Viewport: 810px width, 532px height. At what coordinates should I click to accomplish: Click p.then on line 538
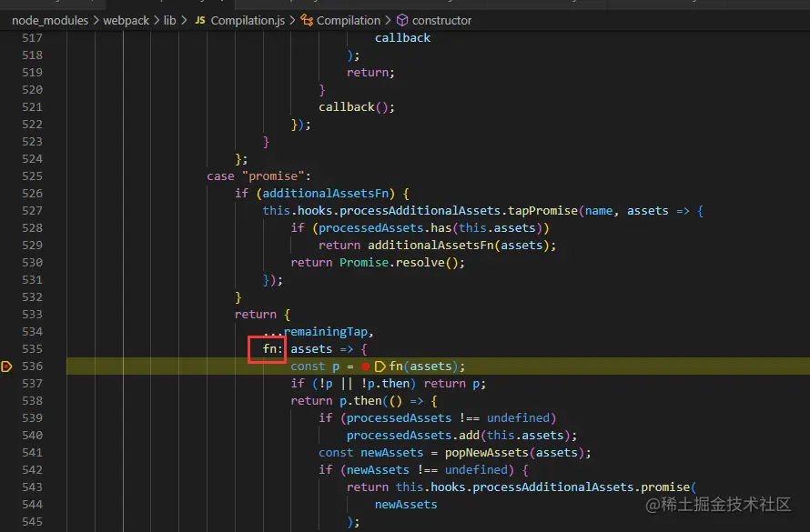click(360, 401)
